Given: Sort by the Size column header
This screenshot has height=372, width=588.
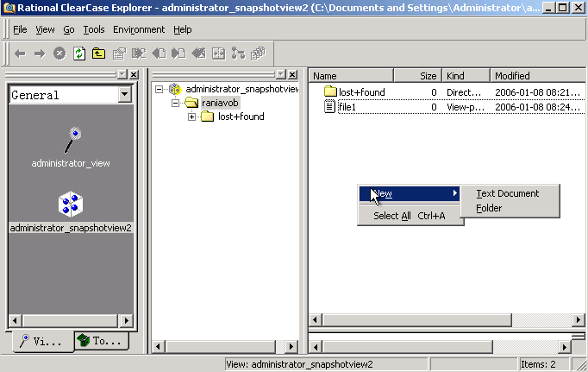Looking at the screenshot, I should (x=418, y=76).
